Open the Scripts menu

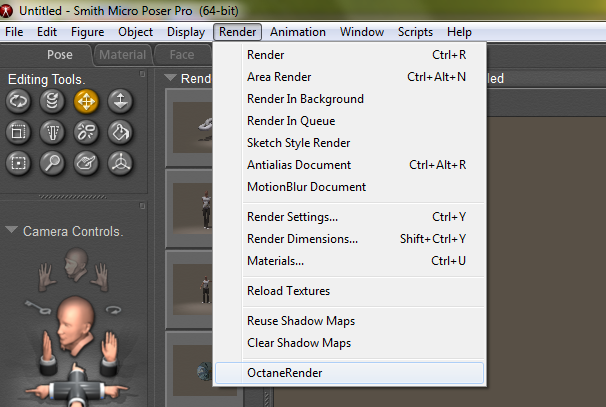(415, 32)
